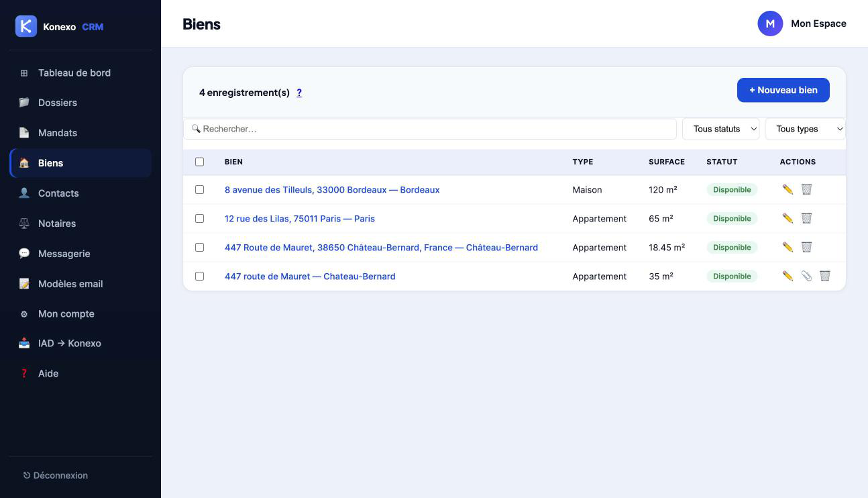Open the 12 rue des Lilas, Paris link
Viewport: 868px width, 498px height.
(x=300, y=219)
